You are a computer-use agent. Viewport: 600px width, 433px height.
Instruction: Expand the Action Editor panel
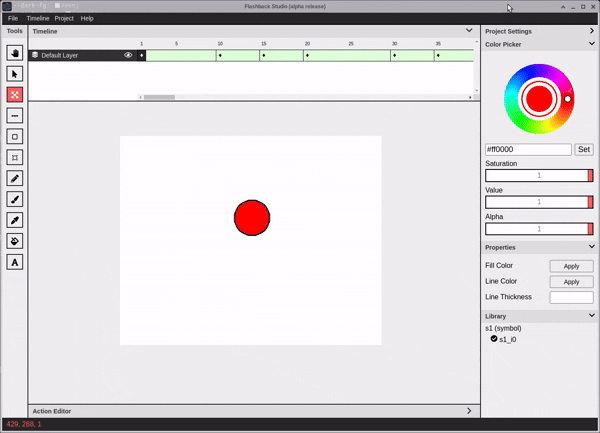tap(469, 411)
